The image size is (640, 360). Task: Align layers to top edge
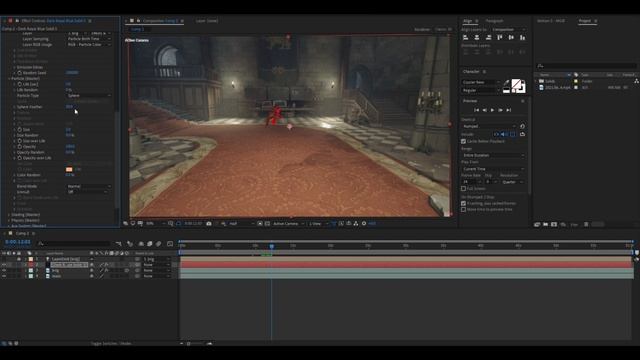point(500,38)
